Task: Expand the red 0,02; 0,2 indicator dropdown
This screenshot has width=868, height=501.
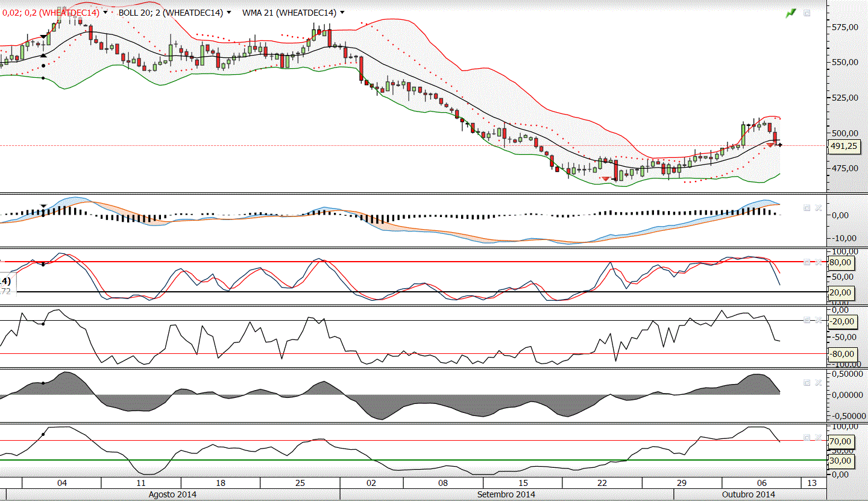Action: 106,12
